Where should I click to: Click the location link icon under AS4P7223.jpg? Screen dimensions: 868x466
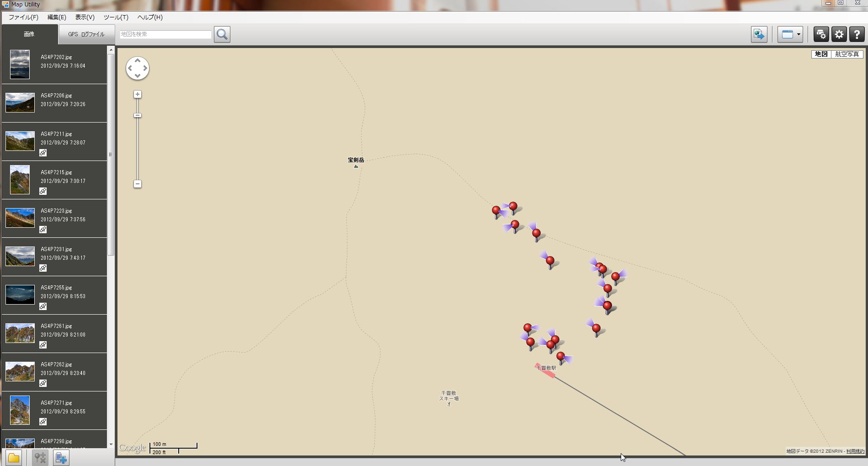43,230
